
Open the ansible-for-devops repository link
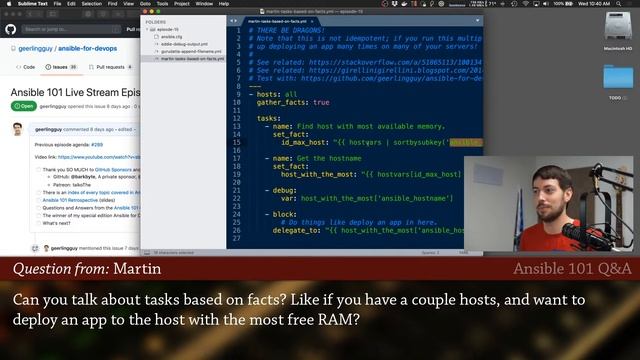click(87, 49)
